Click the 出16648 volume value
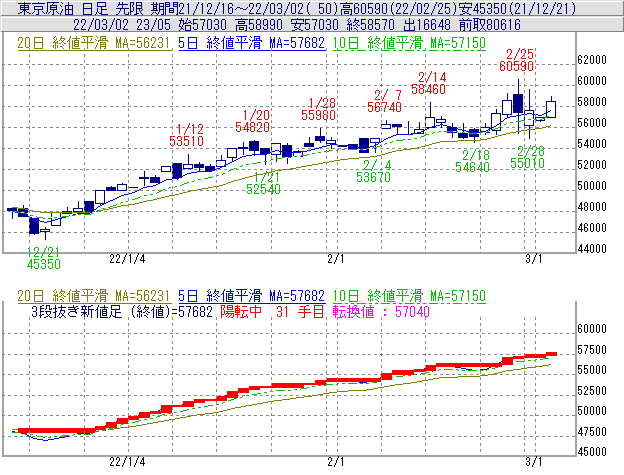 pyautogui.click(x=427, y=25)
